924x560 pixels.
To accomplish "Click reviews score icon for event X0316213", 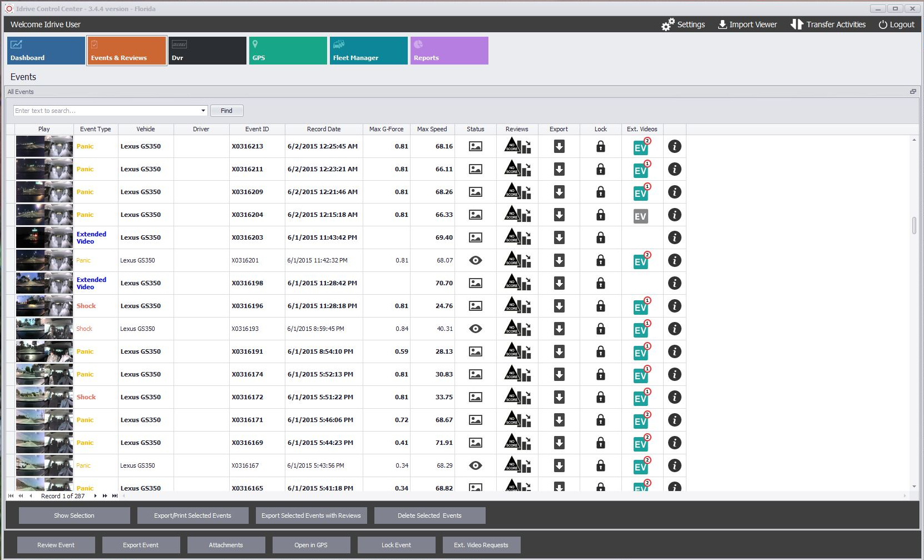I will pyautogui.click(x=517, y=146).
